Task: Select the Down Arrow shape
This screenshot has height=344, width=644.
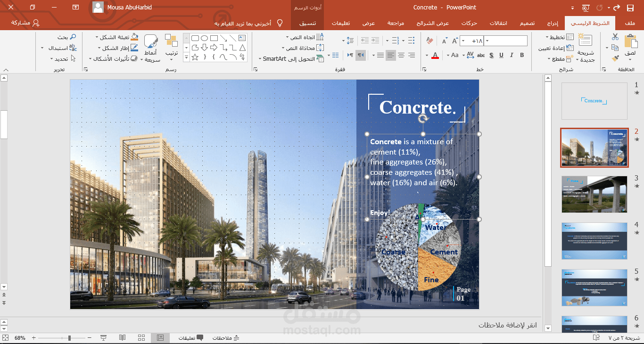Action: tap(204, 48)
